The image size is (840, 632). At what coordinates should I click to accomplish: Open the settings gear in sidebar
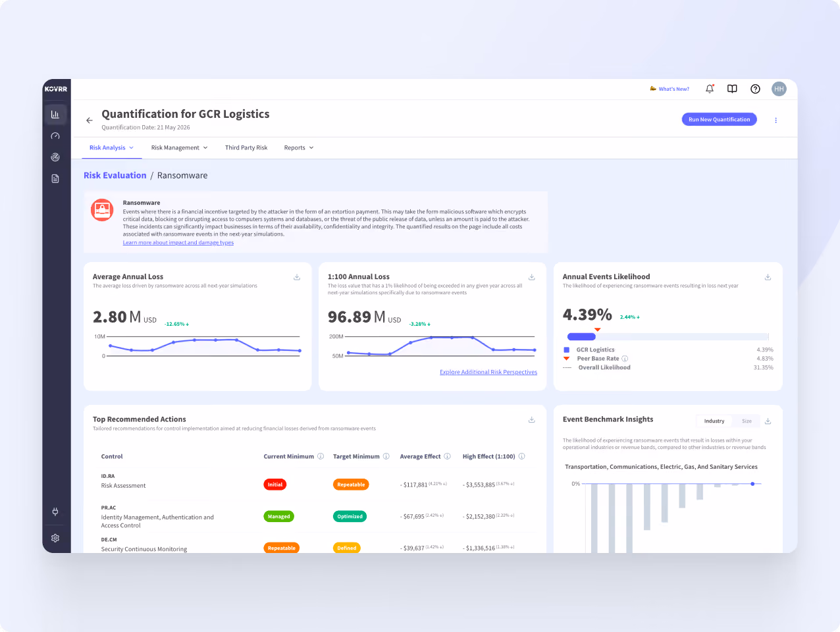coord(55,538)
